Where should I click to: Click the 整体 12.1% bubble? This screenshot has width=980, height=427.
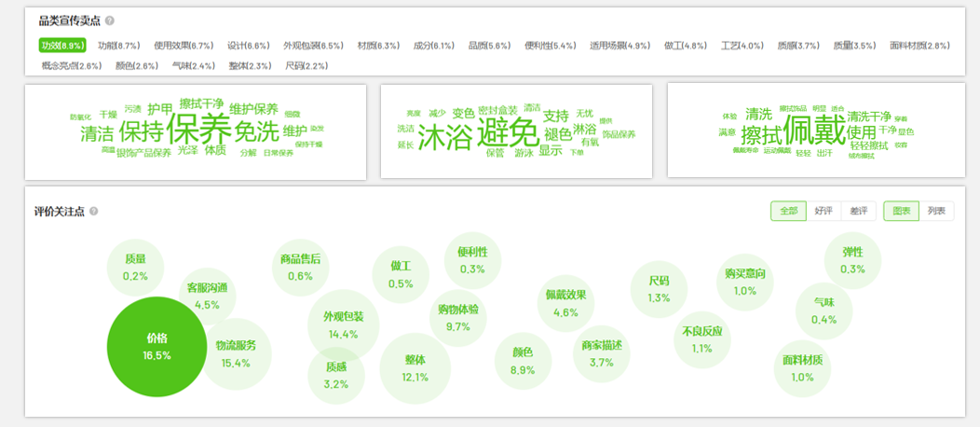pyautogui.click(x=415, y=368)
